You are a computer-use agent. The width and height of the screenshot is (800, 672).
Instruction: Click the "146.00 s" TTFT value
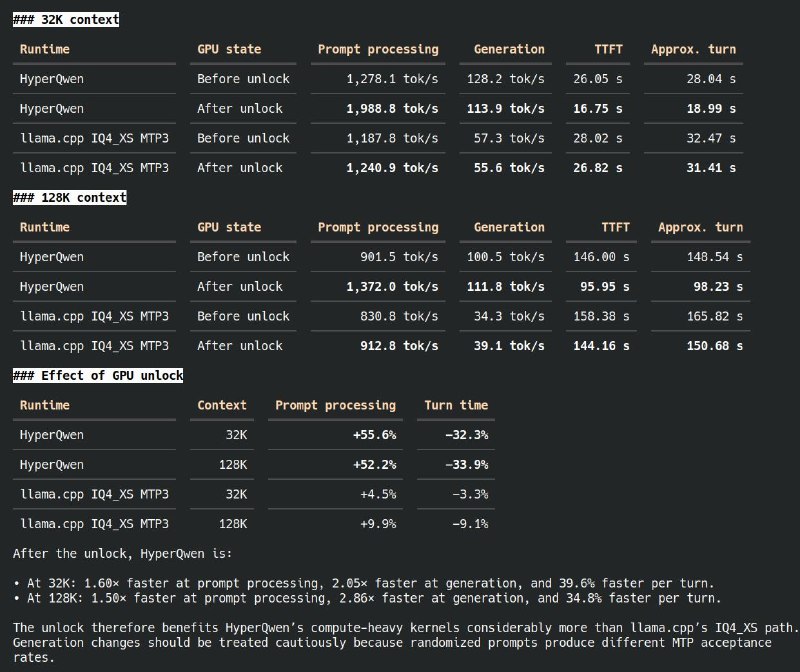pos(601,257)
